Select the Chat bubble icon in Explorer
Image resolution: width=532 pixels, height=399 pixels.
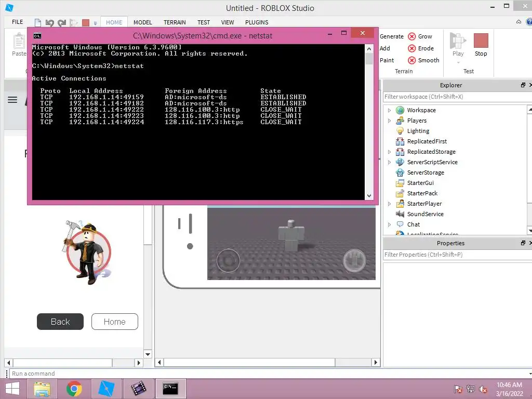400,224
